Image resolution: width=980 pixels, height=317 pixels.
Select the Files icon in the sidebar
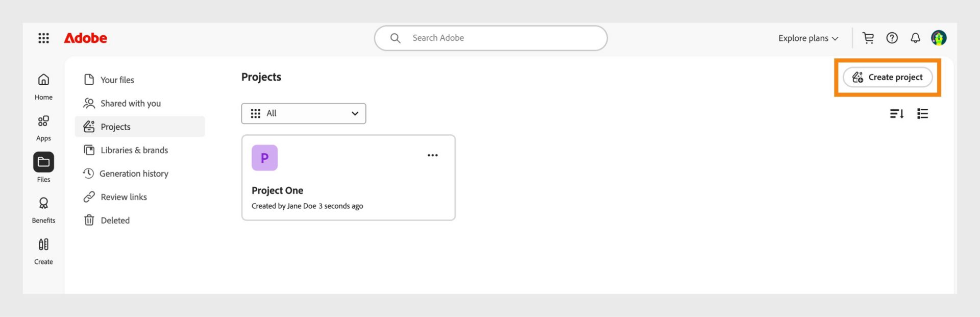43,162
